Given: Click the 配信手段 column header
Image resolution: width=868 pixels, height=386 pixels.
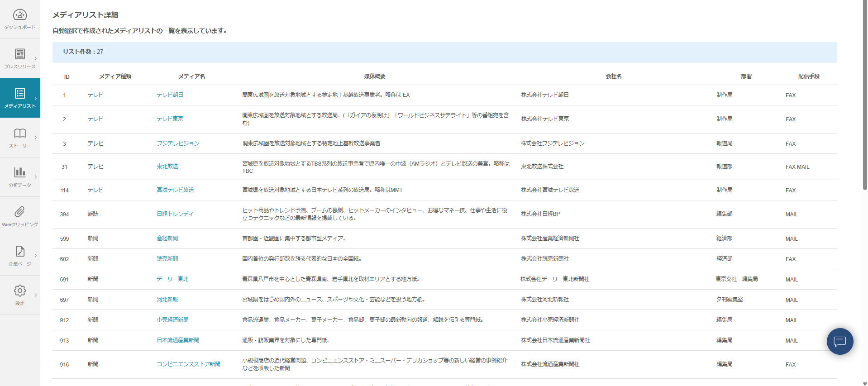Looking at the screenshot, I should click(808, 76).
